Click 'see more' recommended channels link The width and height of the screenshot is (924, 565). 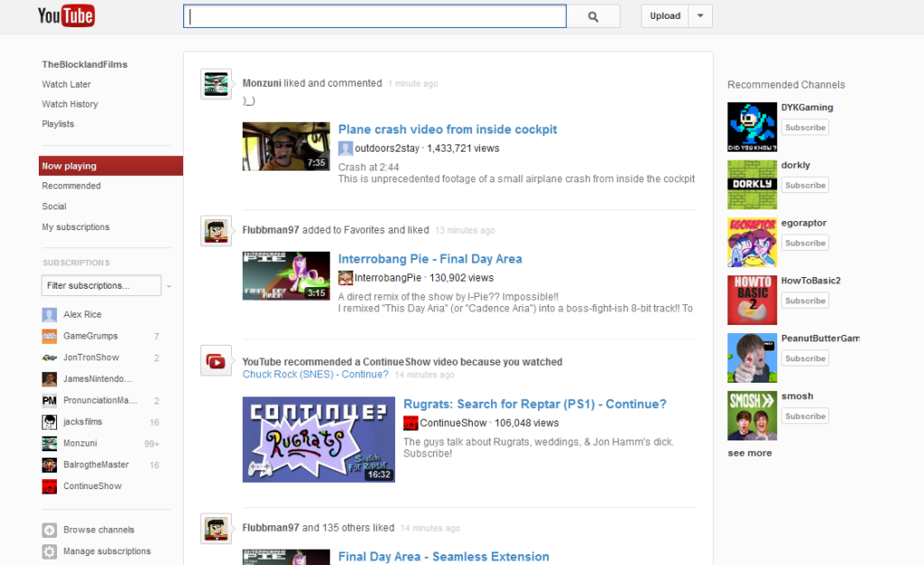(750, 453)
